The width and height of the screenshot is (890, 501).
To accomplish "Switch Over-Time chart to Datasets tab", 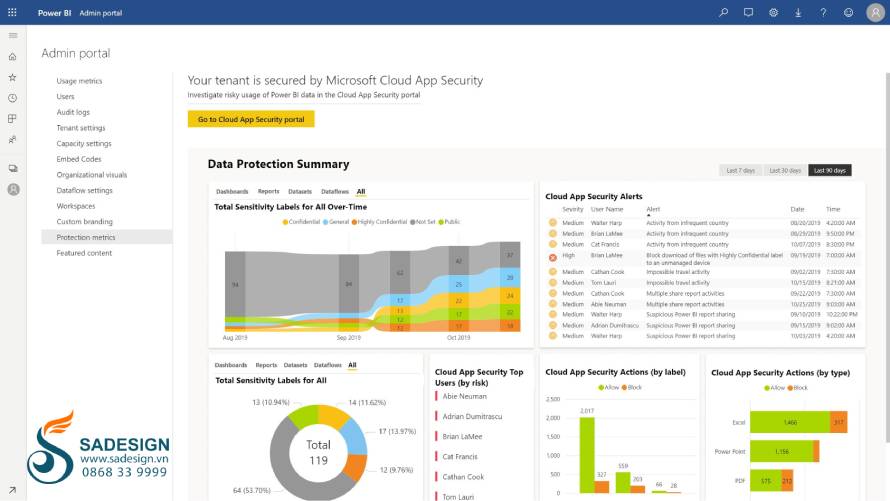I will 300,191.
